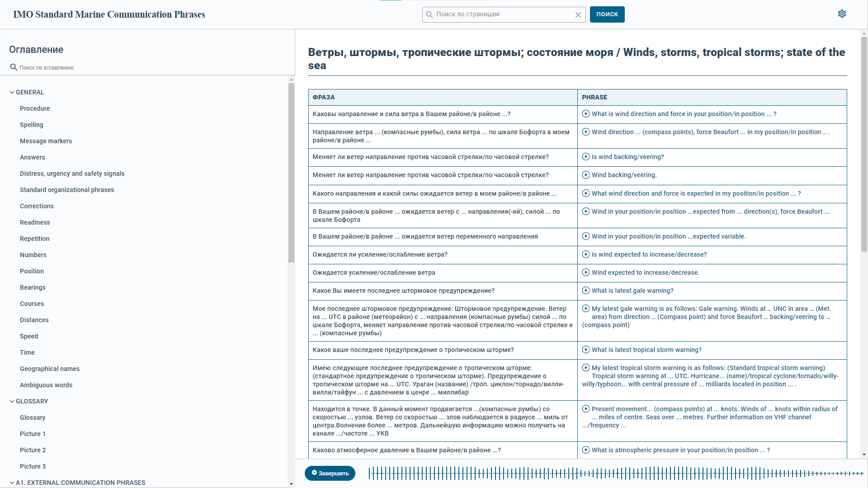Click the IMO Standard Marine Communication Phrases title
This screenshot has height=488, width=868.
109,14
